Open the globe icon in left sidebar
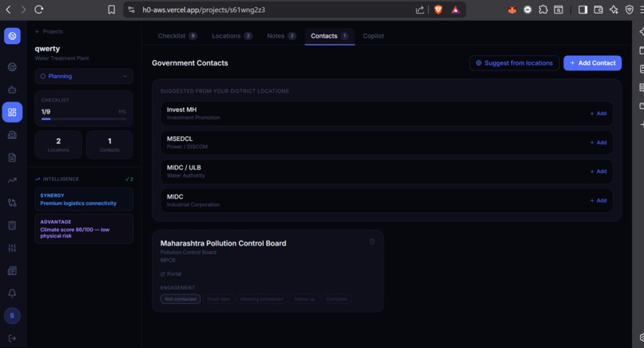This screenshot has width=644, height=348. coord(12,66)
